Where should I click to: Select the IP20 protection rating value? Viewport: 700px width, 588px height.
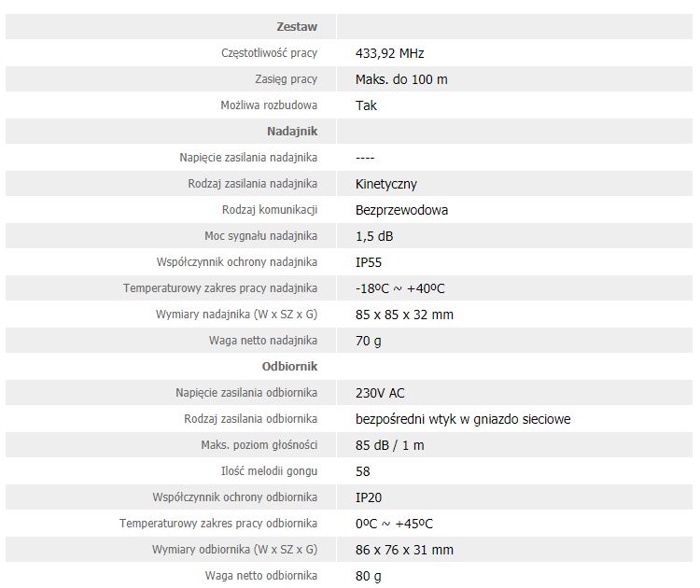(369, 497)
